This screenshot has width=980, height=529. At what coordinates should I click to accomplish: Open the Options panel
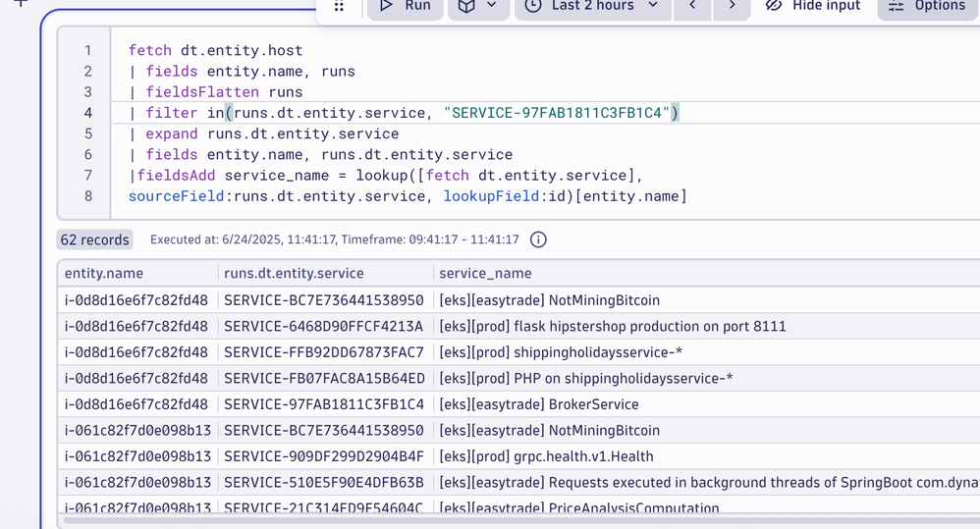pyautogui.click(x=927, y=6)
